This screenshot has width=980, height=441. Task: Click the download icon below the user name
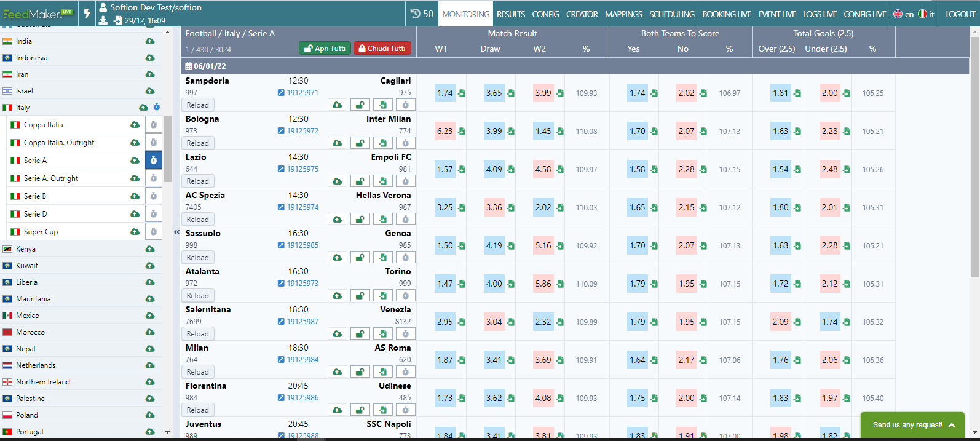point(103,20)
